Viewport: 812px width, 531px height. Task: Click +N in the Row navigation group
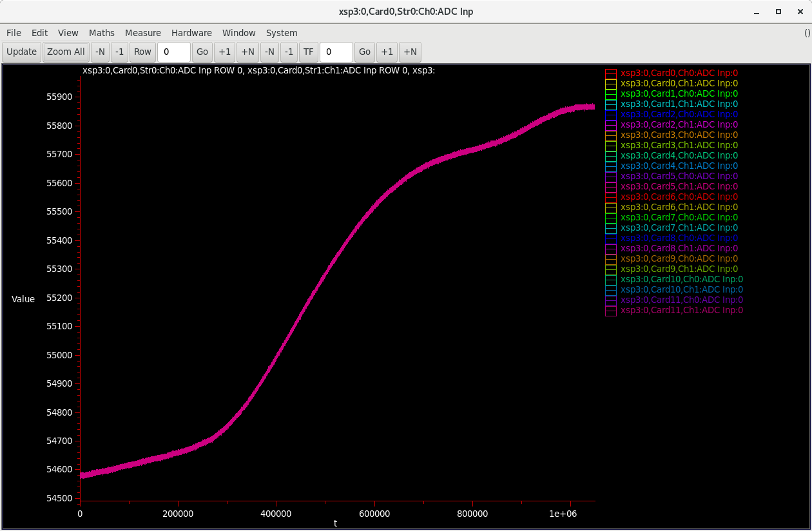(x=248, y=52)
